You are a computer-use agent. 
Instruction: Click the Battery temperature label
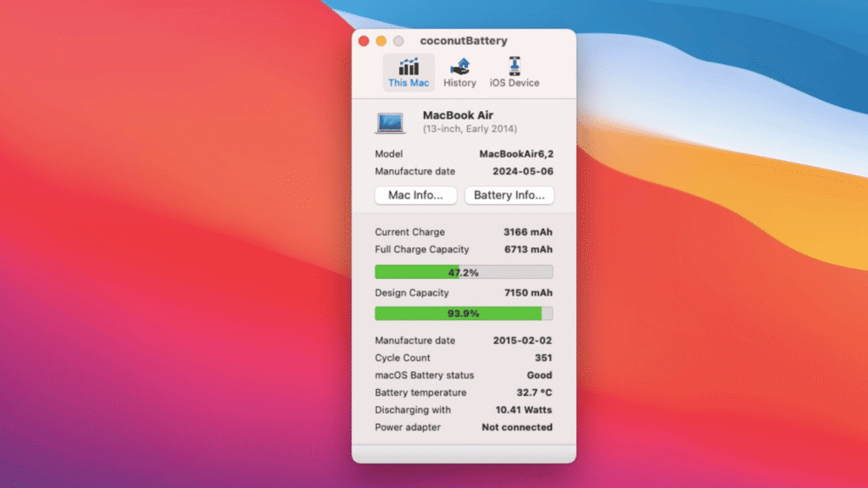tap(420, 392)
